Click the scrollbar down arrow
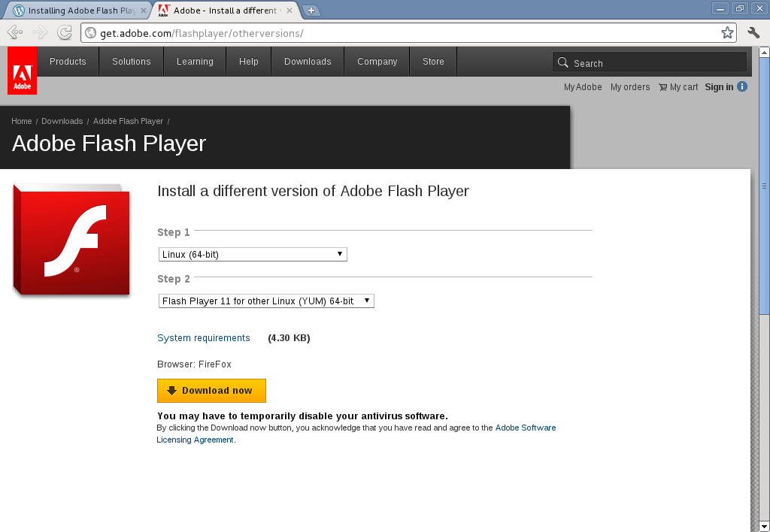Viewport: 770px width, 532px height. (x=764, y=527)
